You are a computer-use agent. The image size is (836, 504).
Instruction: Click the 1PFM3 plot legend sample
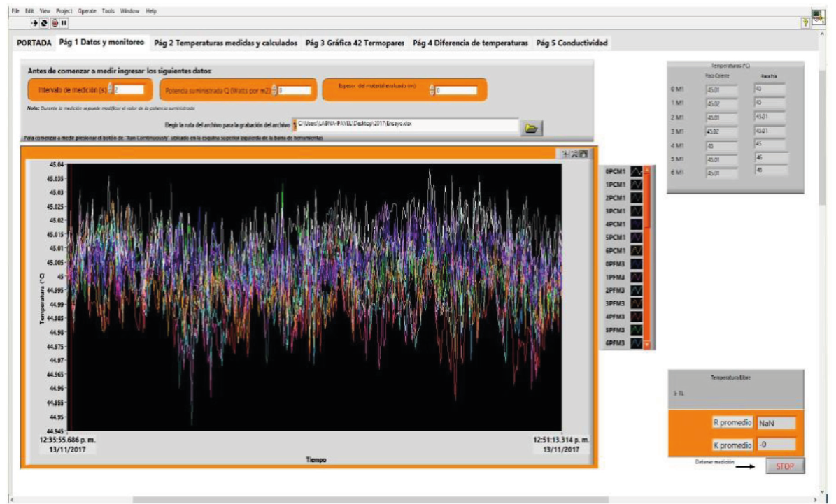pyautogui.click(x=637, y=277)
